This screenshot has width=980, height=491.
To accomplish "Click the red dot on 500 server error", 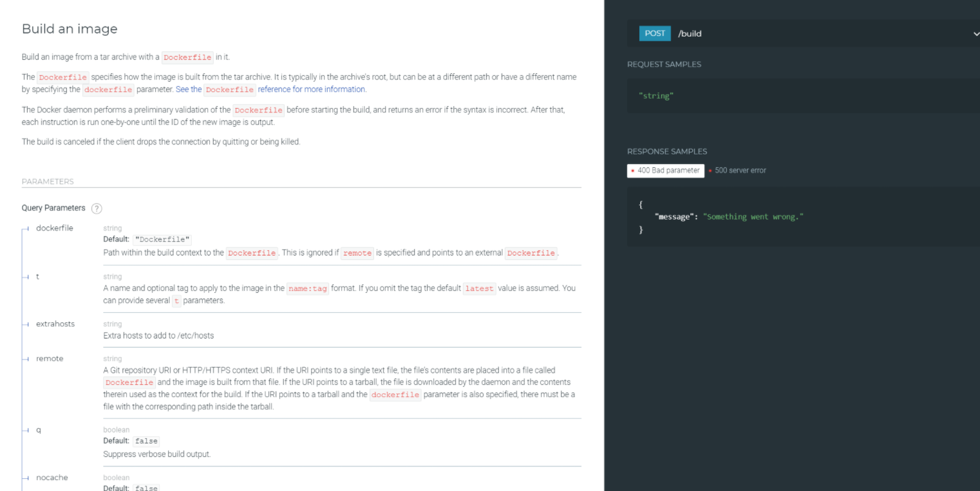I will point(710,171).
